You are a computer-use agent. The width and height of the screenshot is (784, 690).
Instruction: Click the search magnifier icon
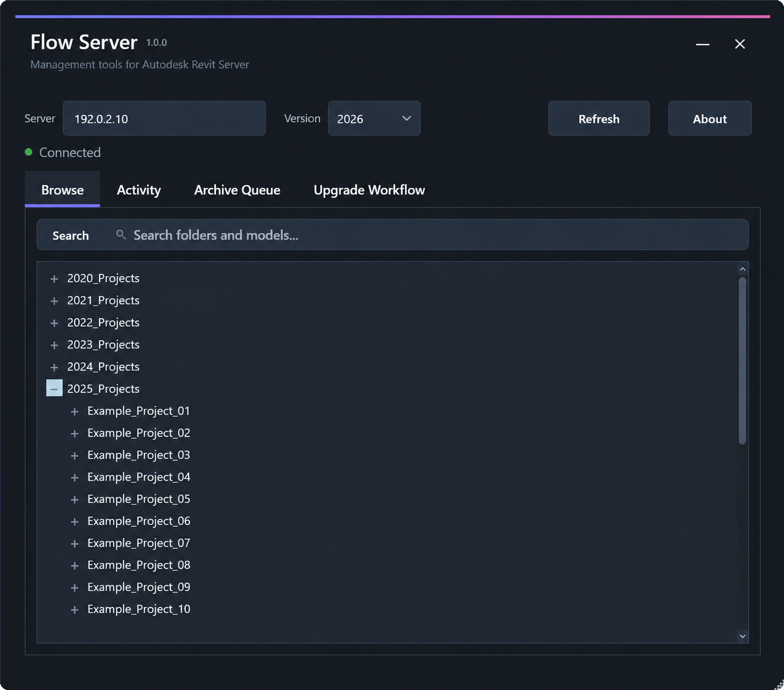(121, 235)
